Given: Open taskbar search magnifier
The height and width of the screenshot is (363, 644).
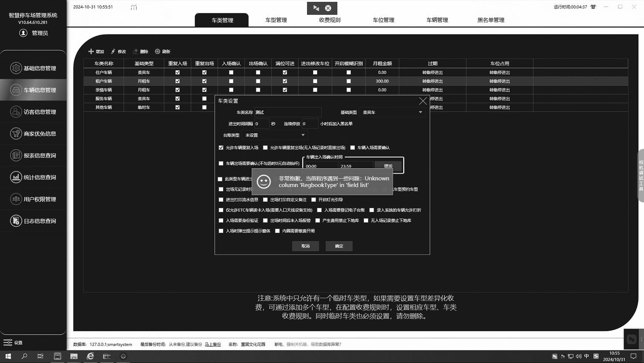Looking at the screenshot, I should (24, 356).
